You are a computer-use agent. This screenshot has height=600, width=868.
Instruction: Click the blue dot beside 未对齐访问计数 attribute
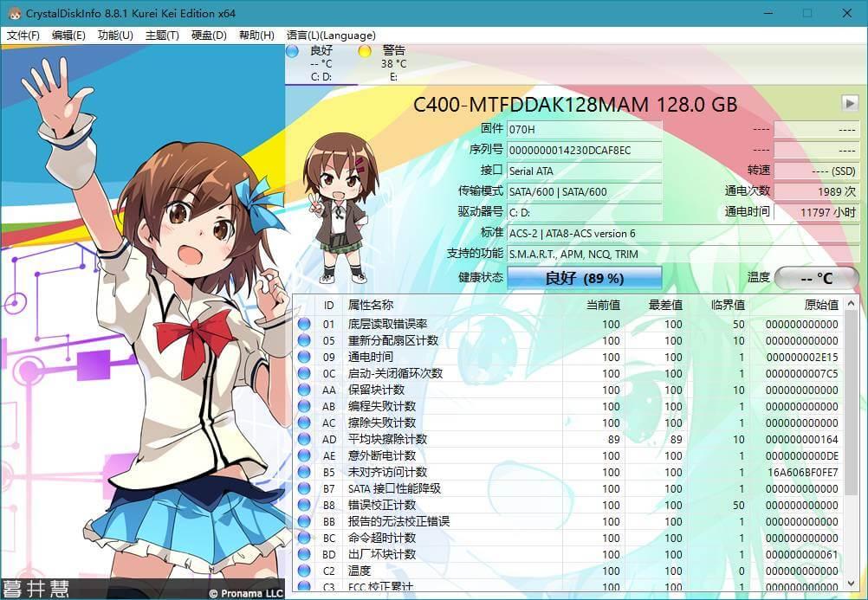(x=306, y=473)
